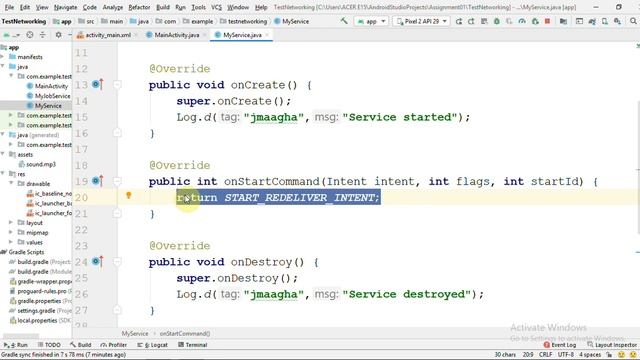Click the intention lightbulb on line 20
This screenshot has width=640, height=360.
[129, 196]
